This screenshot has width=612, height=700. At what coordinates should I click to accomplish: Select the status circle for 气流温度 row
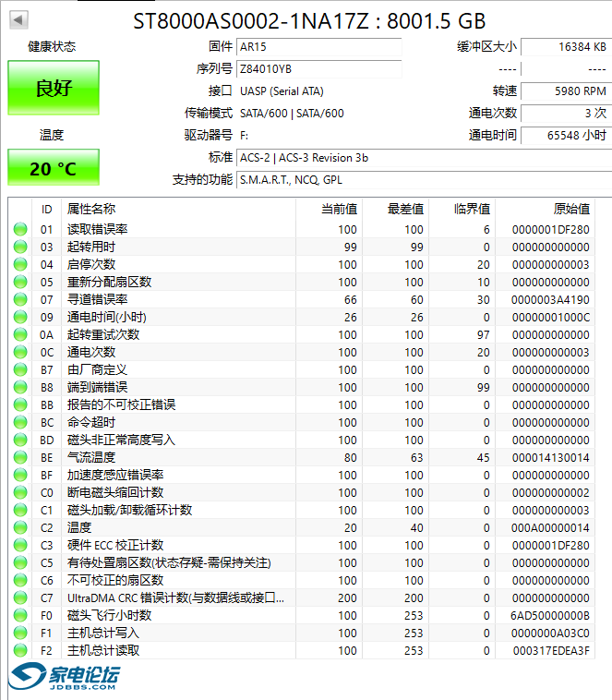tap(20, 458)
